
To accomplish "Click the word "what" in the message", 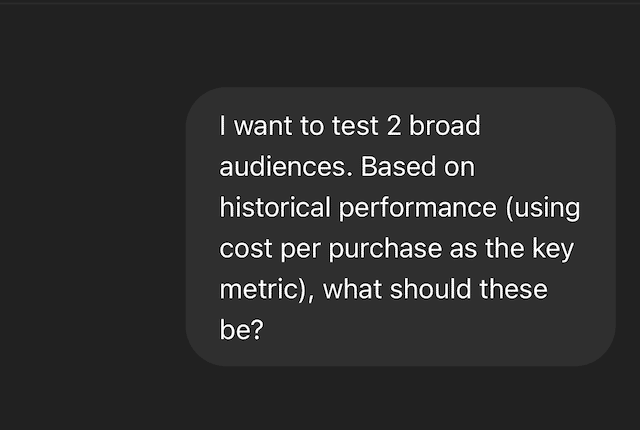I will [352, 289].
